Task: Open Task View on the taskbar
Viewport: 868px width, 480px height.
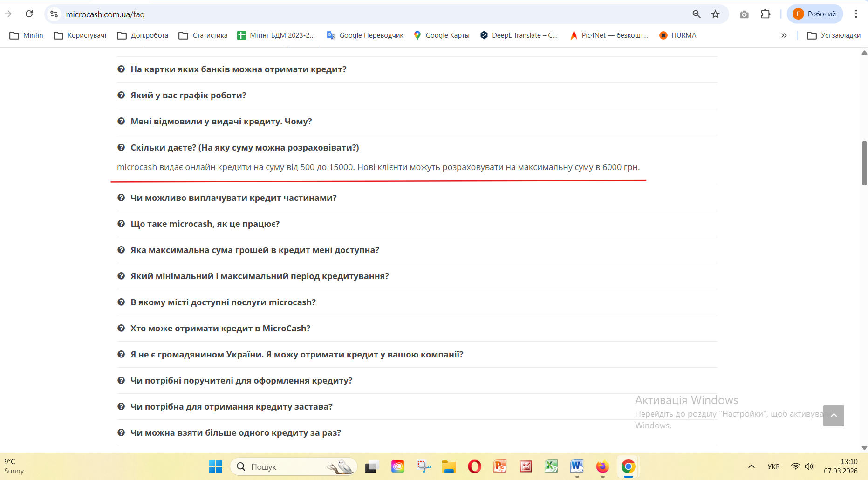Action: tap(371, 466)
